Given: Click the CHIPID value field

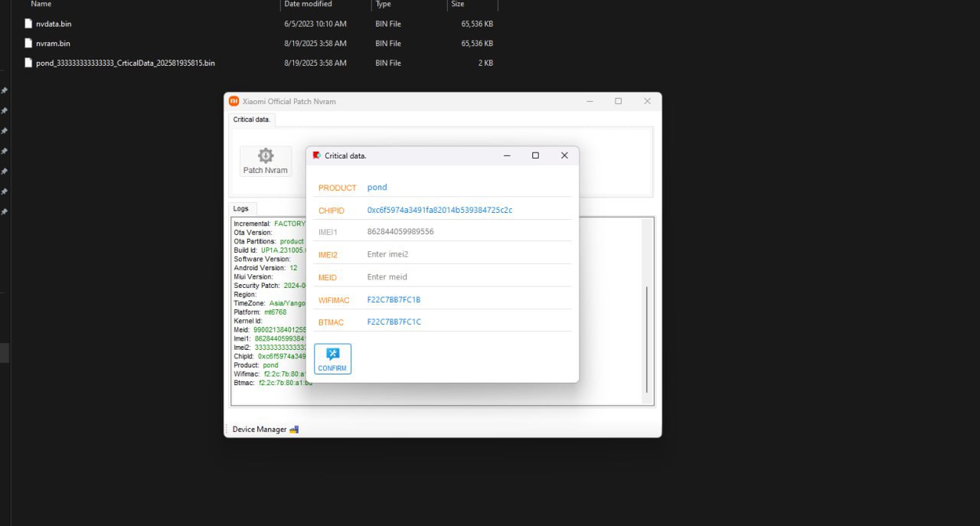Looking at the screenshot, I should click(x=469, y=210).
